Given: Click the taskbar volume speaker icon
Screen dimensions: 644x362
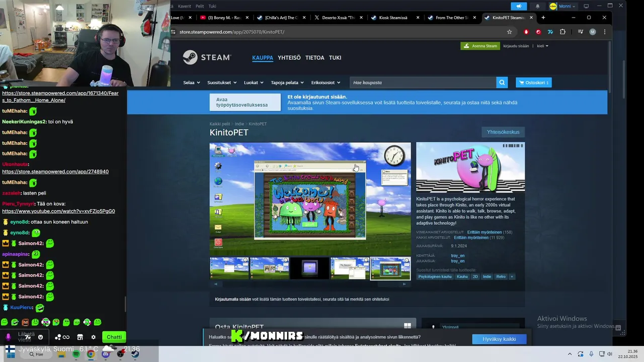Looking at the screenshot, I should pos(610,354).
